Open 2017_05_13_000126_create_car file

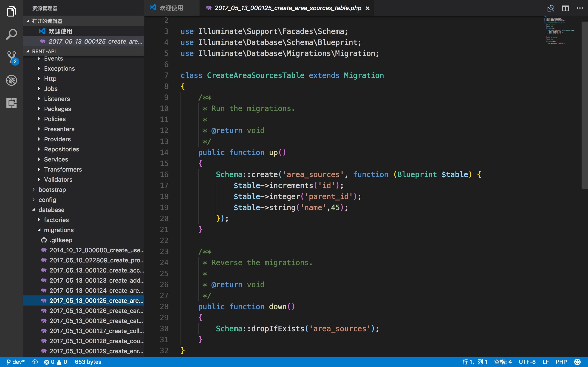click(x=96, y=311)
